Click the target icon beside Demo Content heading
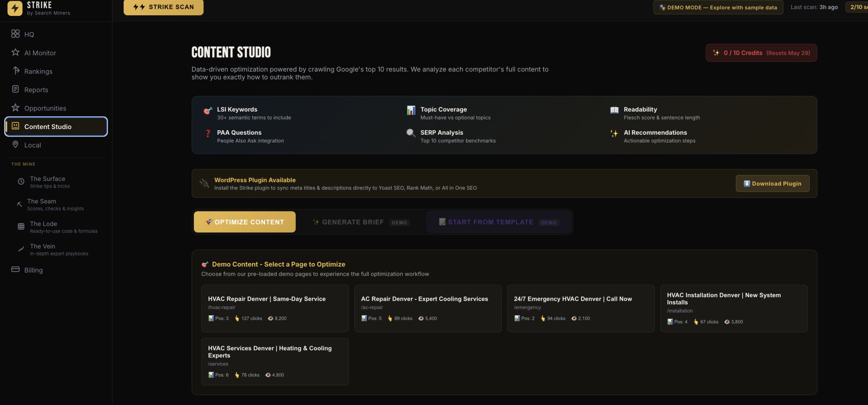Screen dimensions: 868x405 205,264
